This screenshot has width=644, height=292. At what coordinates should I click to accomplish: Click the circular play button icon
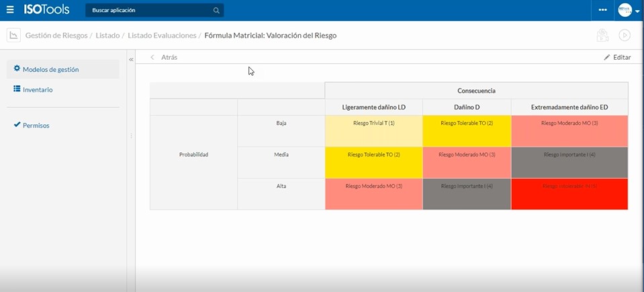[625, 36]
